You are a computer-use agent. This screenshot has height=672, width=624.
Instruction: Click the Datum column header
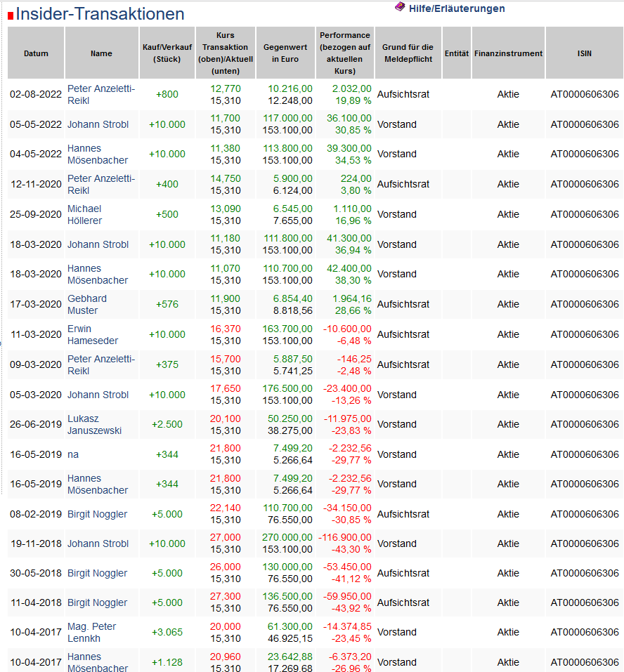pyautogui.click(x=36, y=53)
